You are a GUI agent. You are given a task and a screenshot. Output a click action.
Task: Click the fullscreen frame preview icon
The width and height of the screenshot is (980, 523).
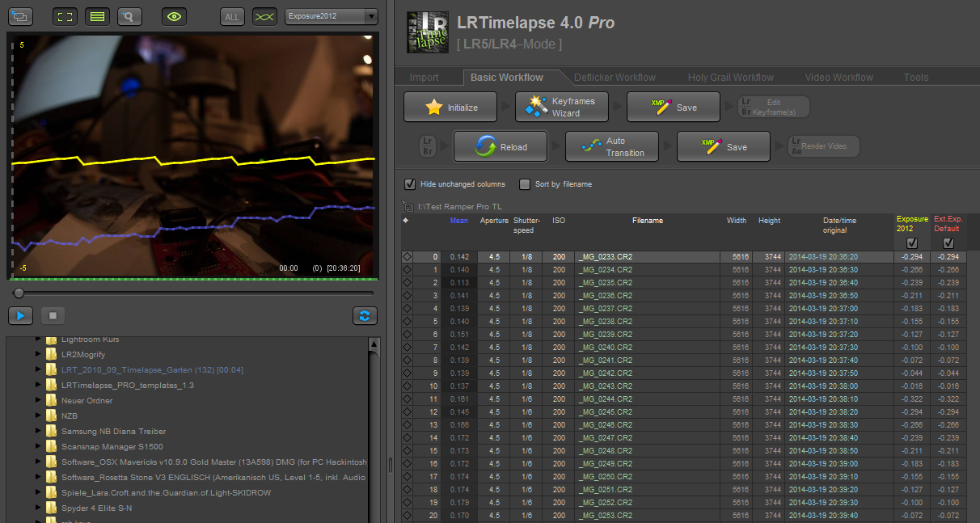coord(65,16)
